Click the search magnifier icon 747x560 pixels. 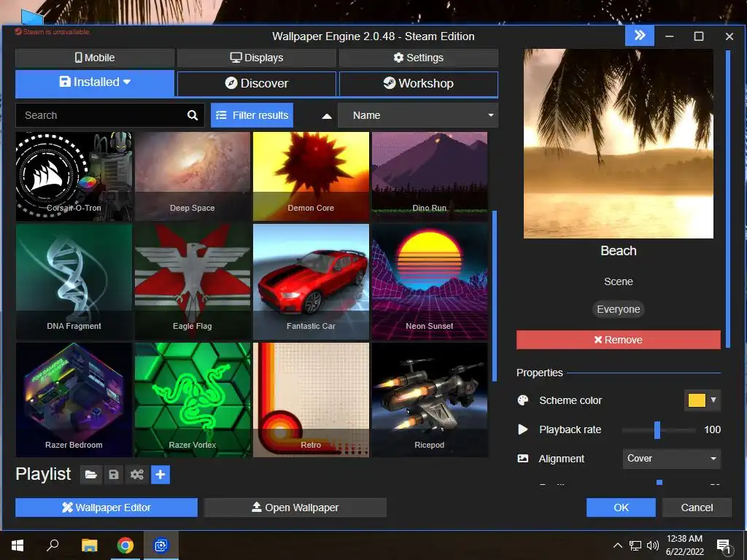[x=193, y=115]
